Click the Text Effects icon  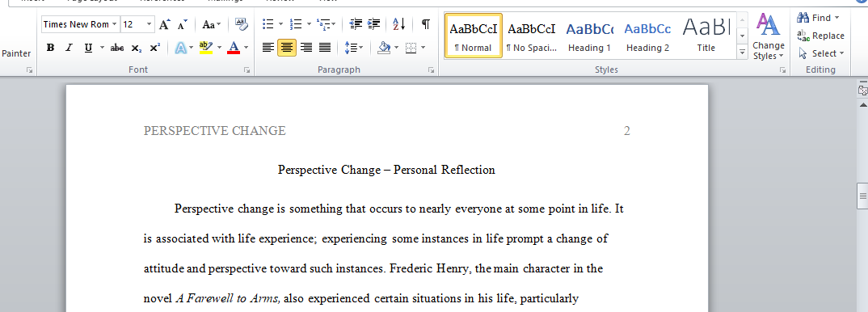181,48
